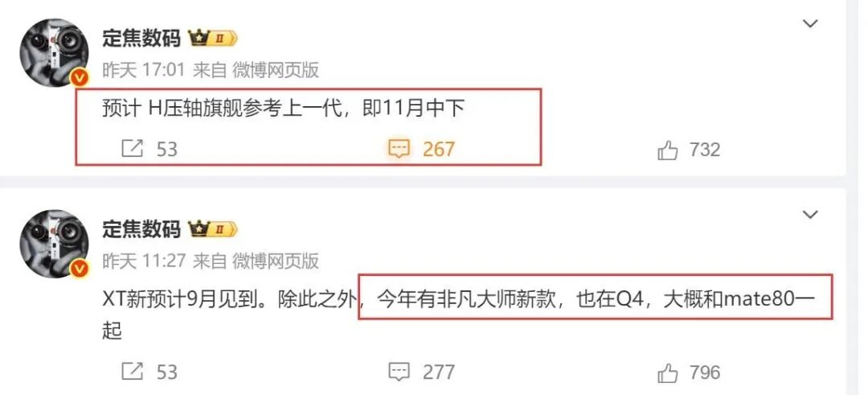Click second post's camera avatar

pyautogui.click(x=55, y=244)
